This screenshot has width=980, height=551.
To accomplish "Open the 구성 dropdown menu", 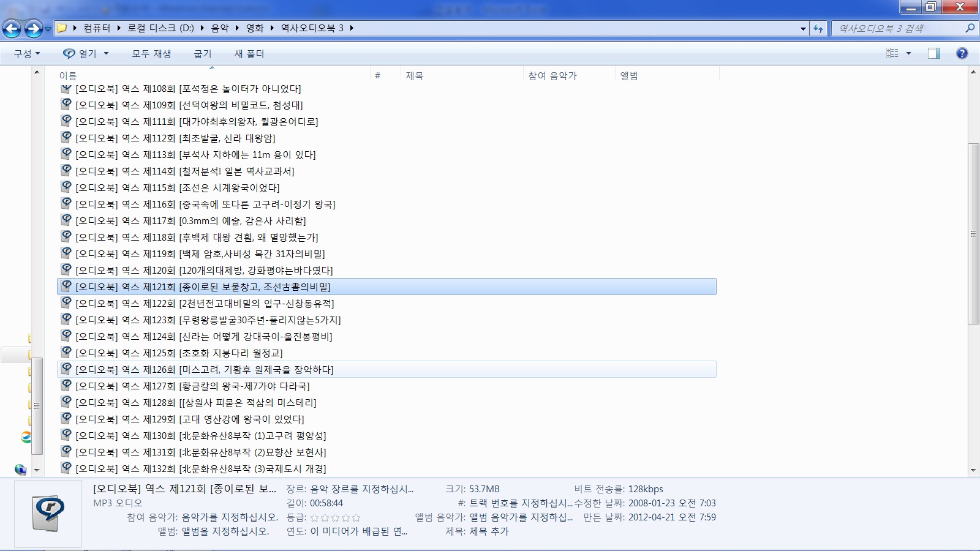I will 27,54.
